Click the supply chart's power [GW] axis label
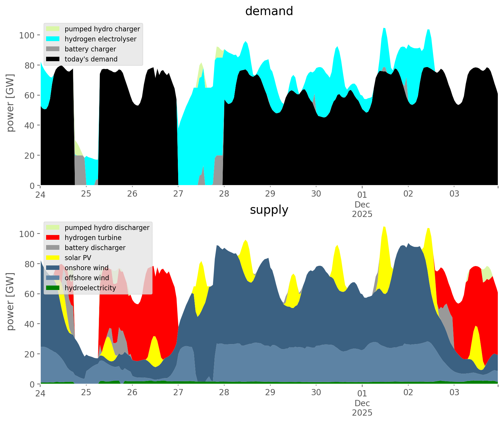 [x=10, y=302]
